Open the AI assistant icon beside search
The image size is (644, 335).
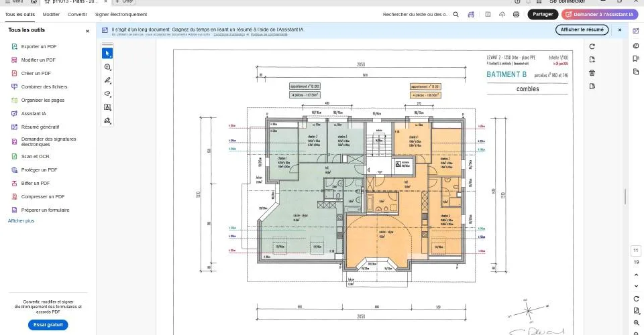[471, 14]
